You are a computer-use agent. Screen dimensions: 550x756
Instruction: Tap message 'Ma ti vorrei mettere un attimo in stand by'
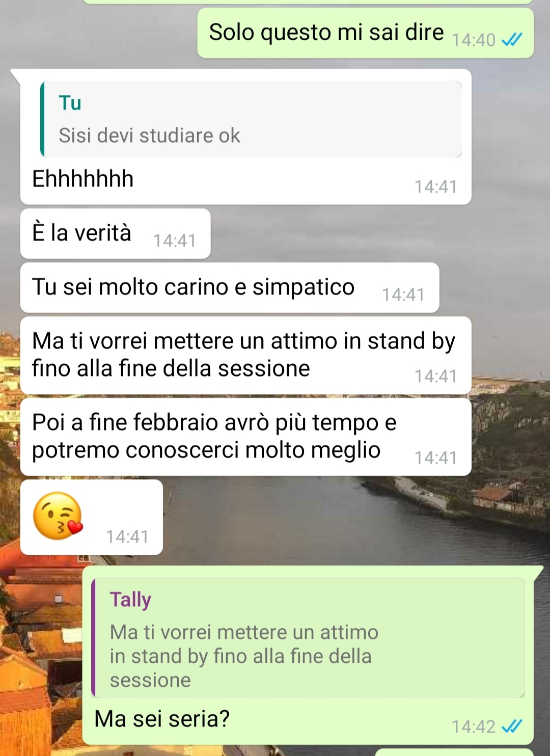click(245, 356)
